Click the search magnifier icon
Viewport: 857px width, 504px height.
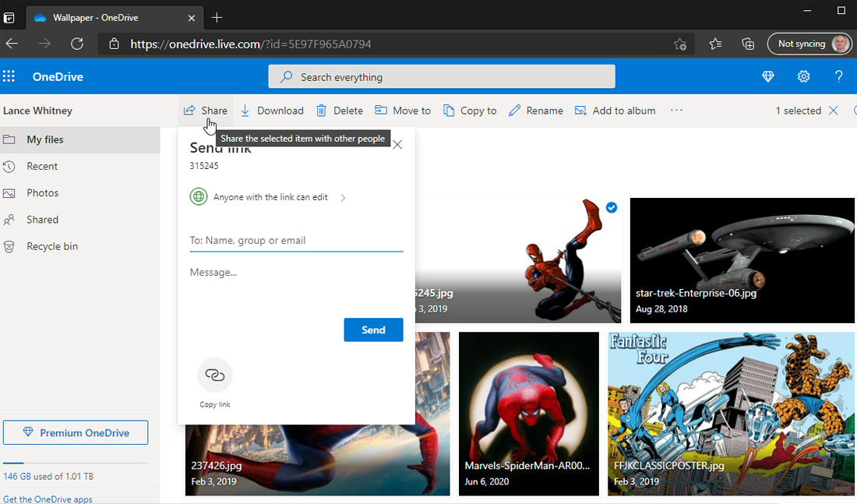(x=286, y=77)
